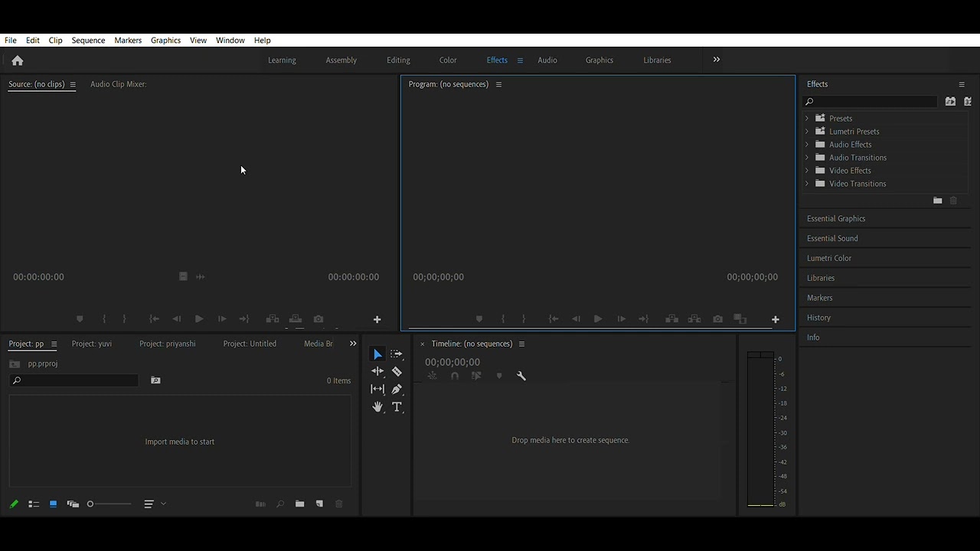Open Info panel
Image resolution: width=980 pixels, height=551 pixels.
pos(813,338)
